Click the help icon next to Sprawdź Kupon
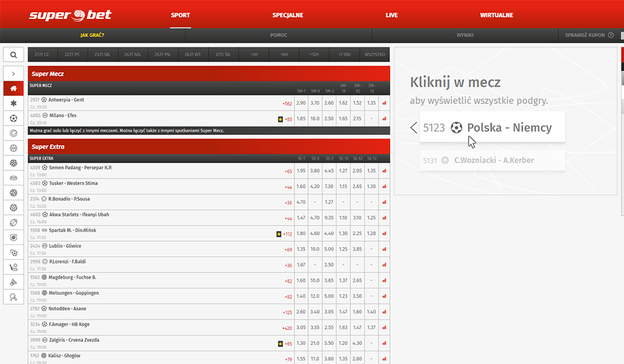This screenshot has height=364, width=624. (611, 35)
